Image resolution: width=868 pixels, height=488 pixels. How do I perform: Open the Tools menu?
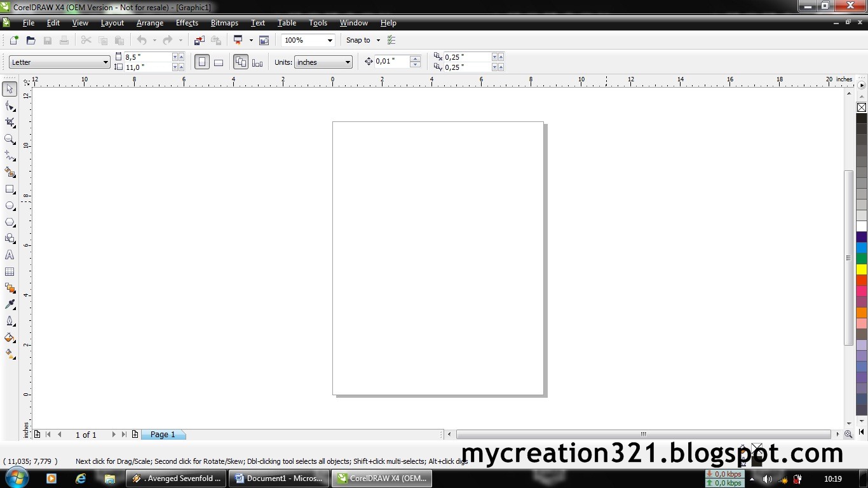click(x=318, y=23)
